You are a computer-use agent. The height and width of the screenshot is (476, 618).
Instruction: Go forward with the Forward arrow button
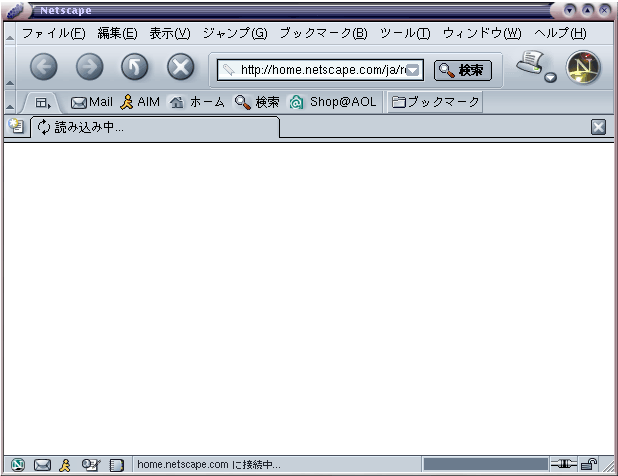(x=89, y=67)
